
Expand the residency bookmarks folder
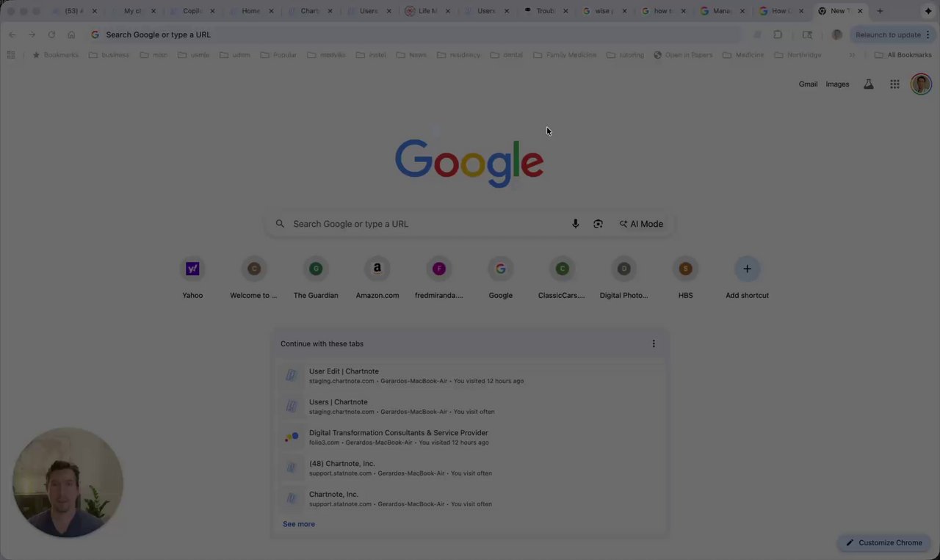[458, 55]
